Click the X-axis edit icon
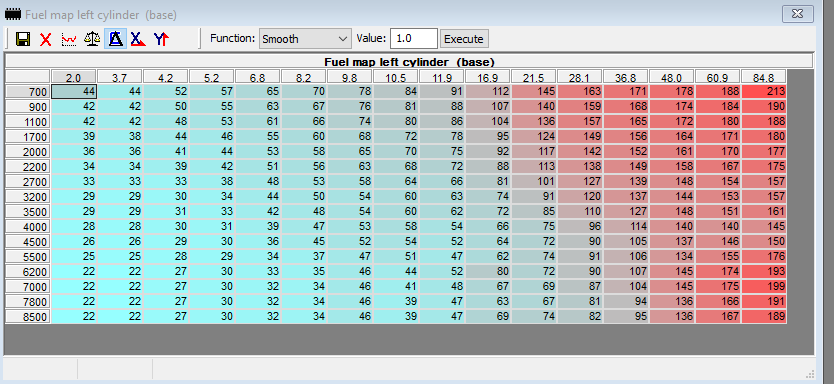834x384 pixels. click(x=138, y=39)
